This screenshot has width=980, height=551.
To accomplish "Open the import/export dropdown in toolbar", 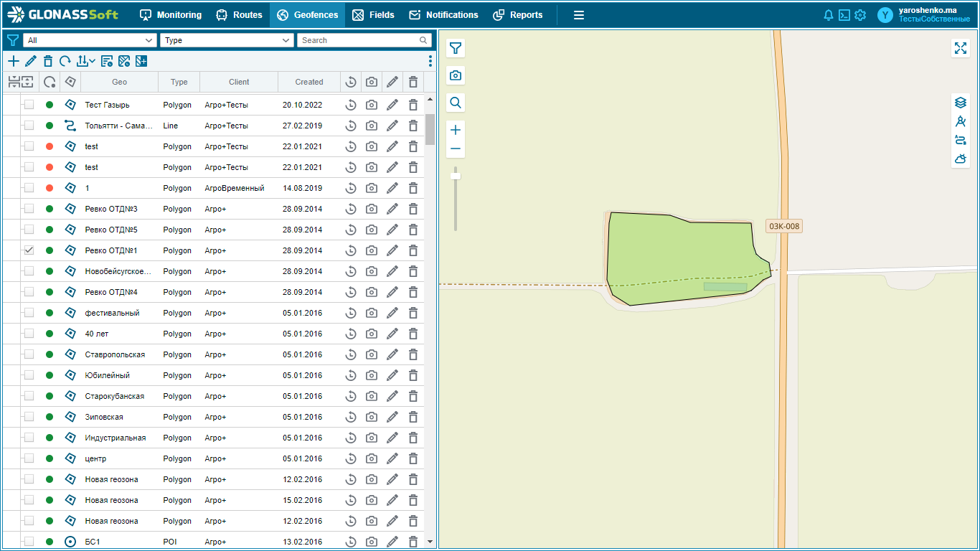I will pyautogui.click(x=86, y=62).
